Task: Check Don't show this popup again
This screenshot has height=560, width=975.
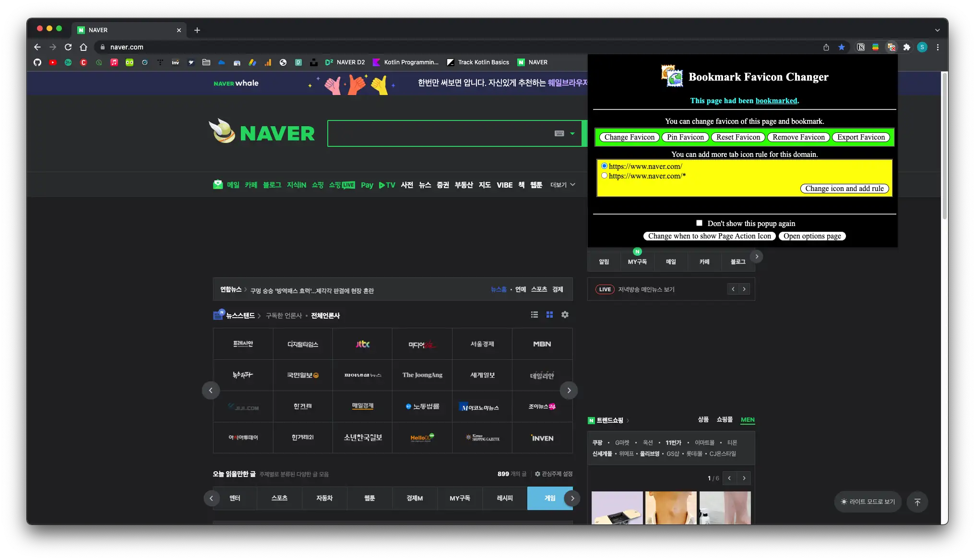Action: [x=699, y=223]
